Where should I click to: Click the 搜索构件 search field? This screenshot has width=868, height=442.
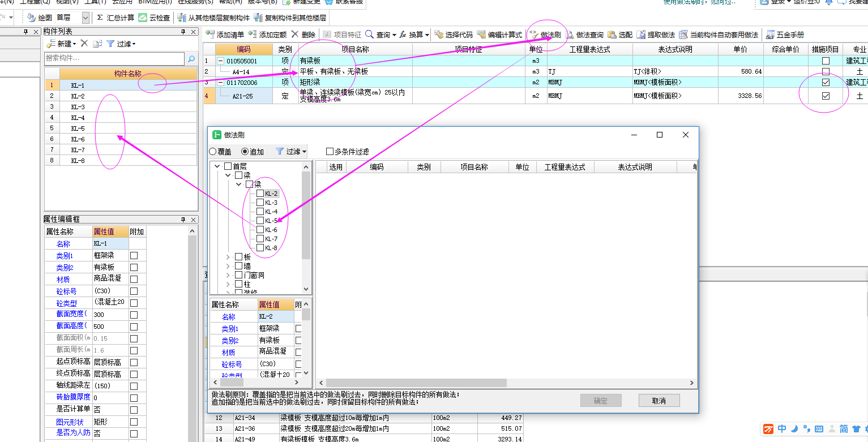click(114, 58)
